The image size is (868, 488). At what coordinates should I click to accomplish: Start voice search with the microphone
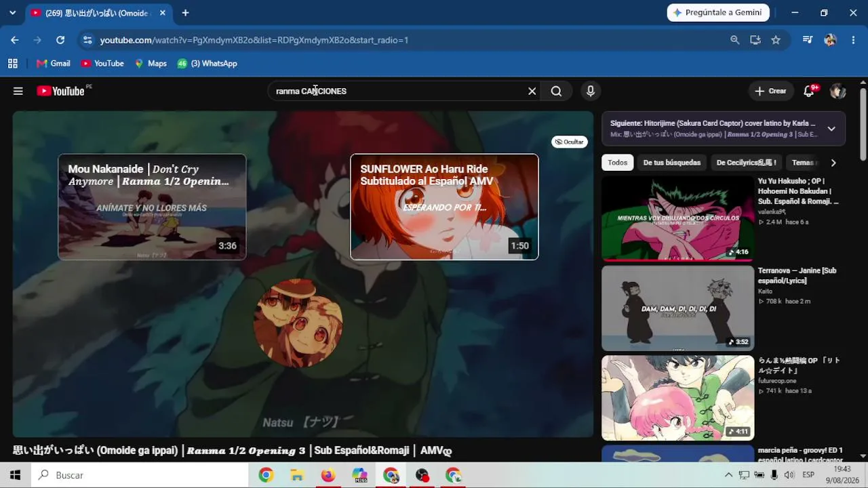pyautogui.click(x=591, y=91)
